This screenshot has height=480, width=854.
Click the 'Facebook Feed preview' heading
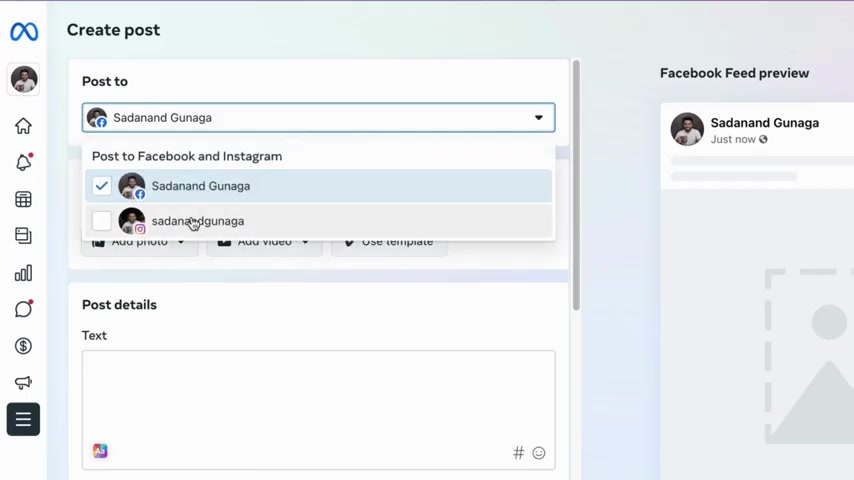[x=734, y=73]
